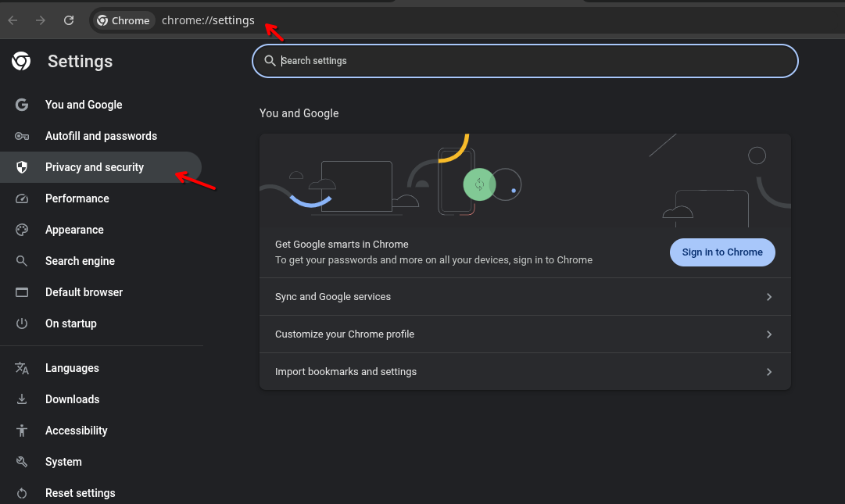Select Performance in the sidebar
Viewport: 845px width, 504px height.
(101, 198)
